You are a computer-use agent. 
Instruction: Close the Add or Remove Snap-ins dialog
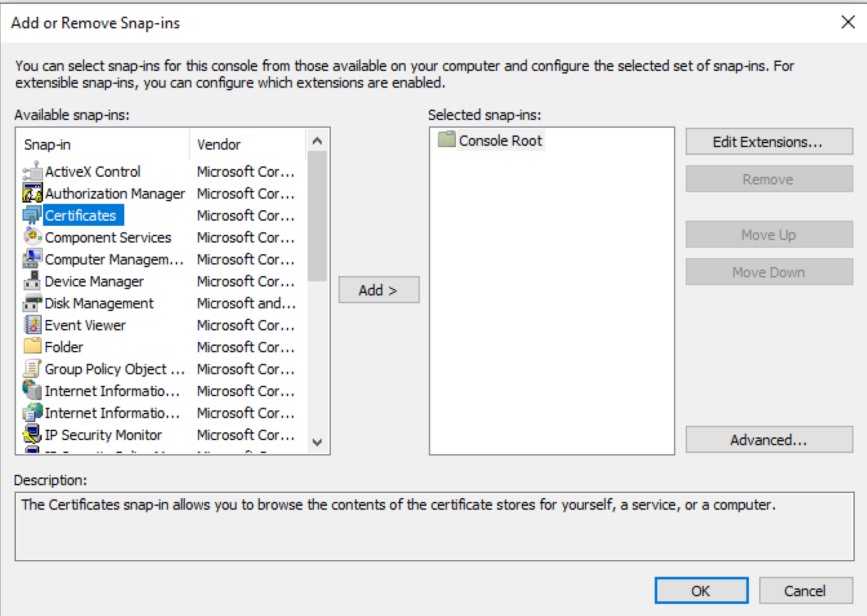(x=848, y=22)
